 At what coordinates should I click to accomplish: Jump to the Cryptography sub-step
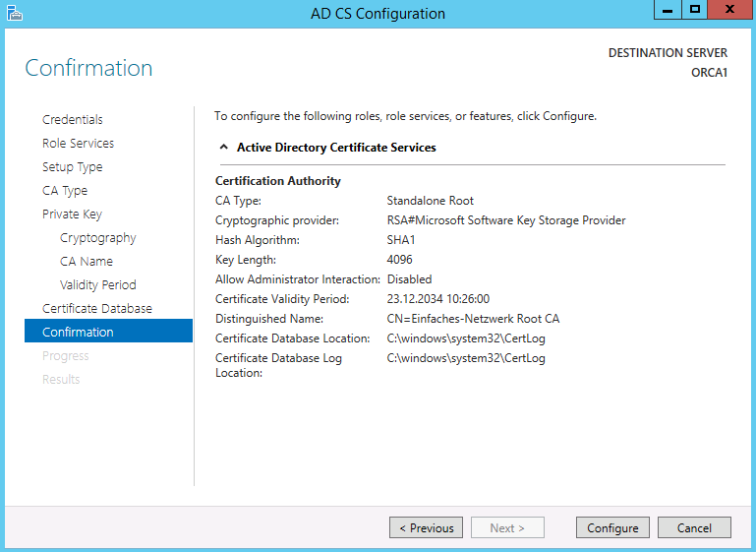click(97, 237)
